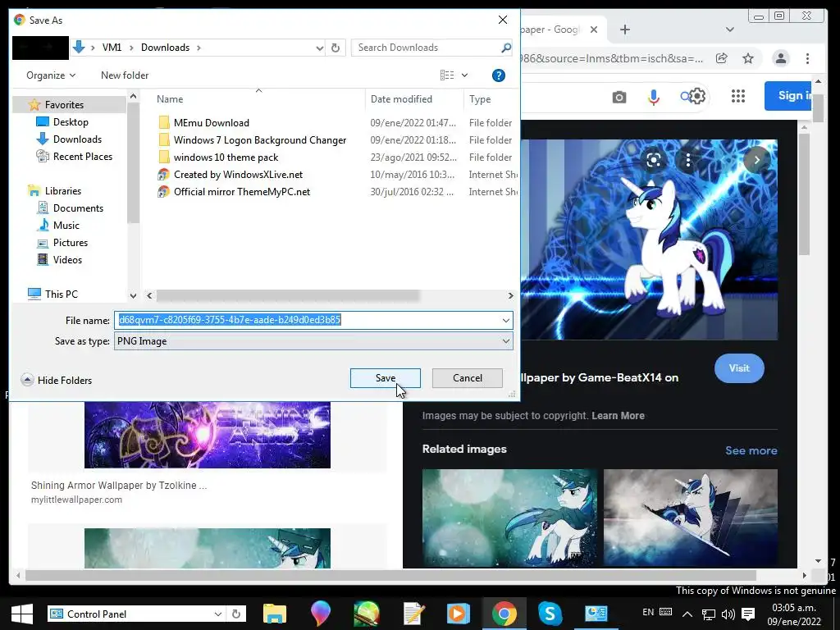Click the New folder button

point(125,75)
